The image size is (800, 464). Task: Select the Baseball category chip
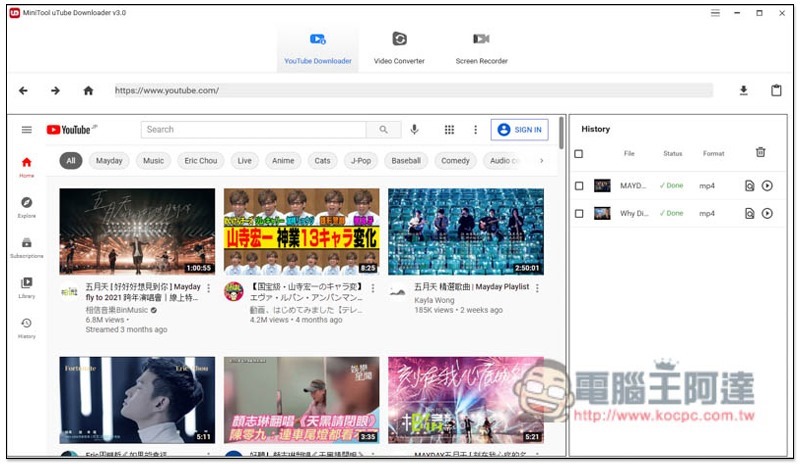tap(406, 161)
